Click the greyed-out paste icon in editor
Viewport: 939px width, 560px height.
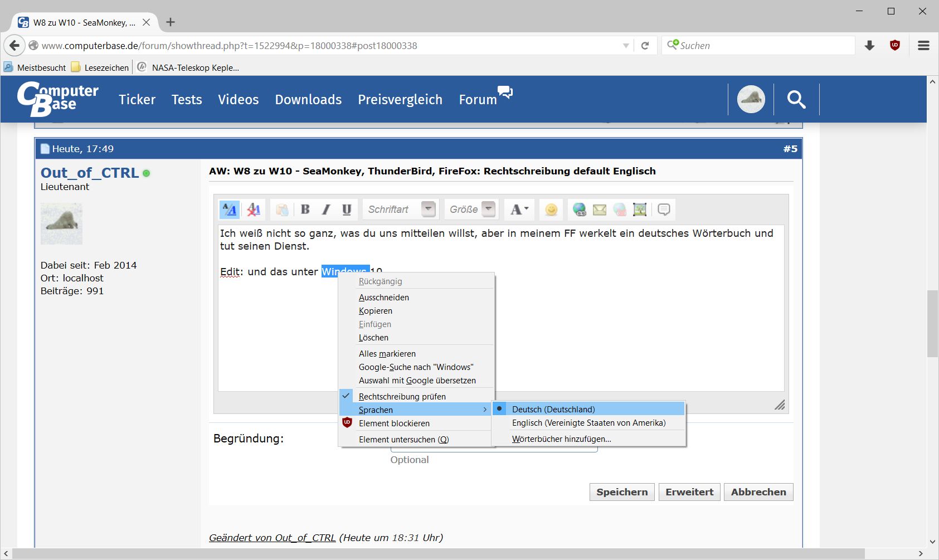(282, 210)
